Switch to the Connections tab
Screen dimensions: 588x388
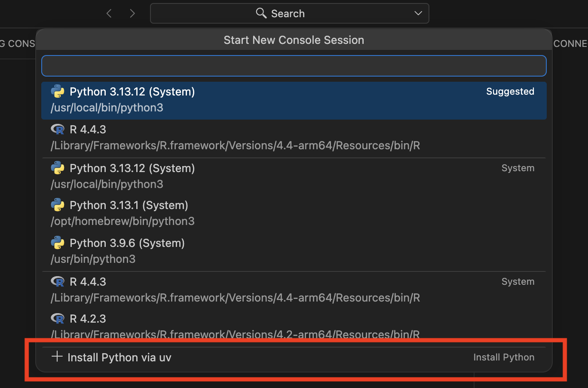click(570, 43)
